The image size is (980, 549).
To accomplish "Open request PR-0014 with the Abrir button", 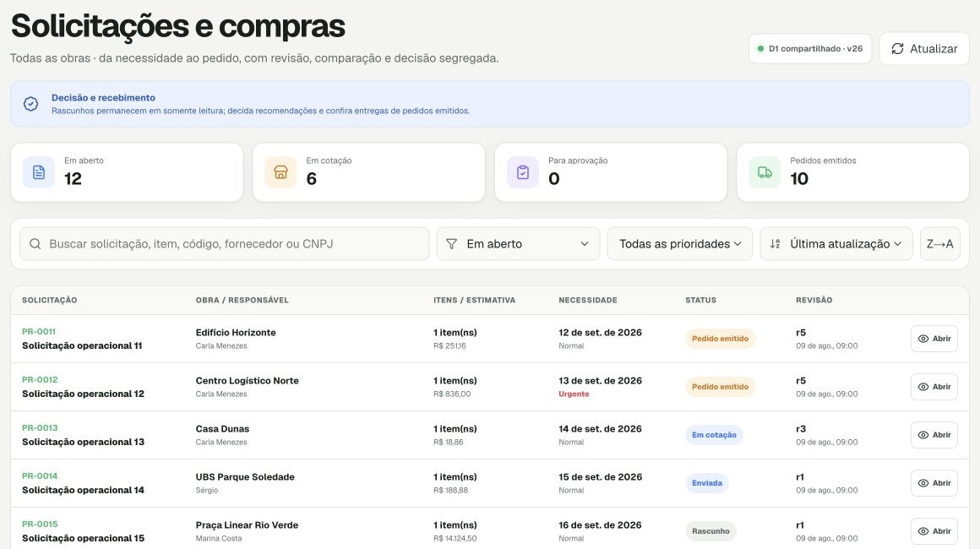I will click(x=934, y=483).
